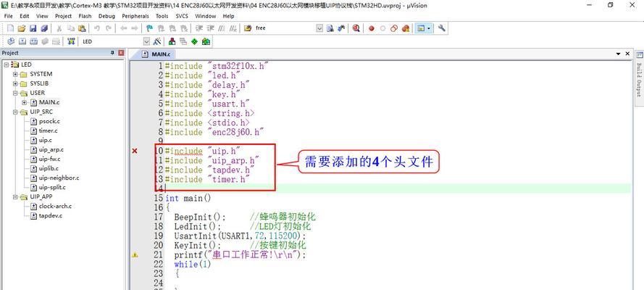Save the current file with Save icon
The height and width of the screenshot is (290, 644).
[x=33, y=28]
